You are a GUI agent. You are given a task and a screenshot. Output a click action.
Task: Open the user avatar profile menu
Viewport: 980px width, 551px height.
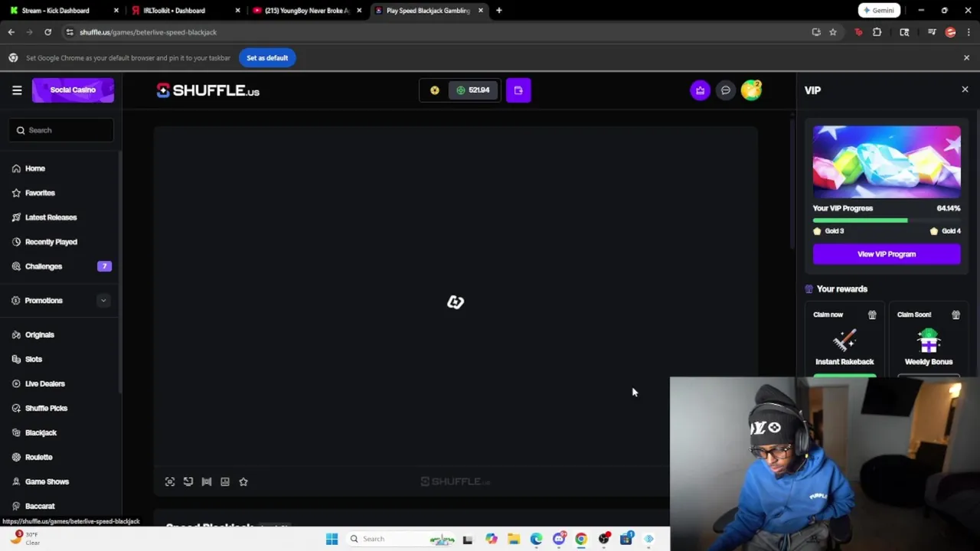[751, 90]
